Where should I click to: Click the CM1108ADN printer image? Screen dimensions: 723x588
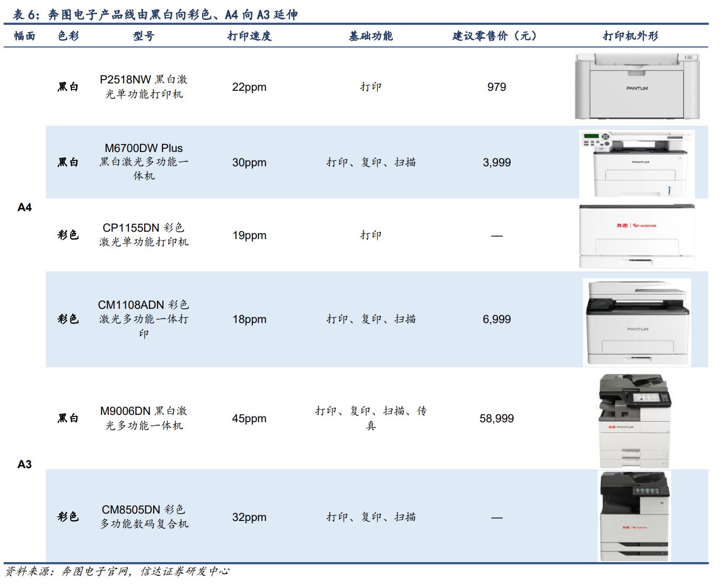[x=637, y=321]
